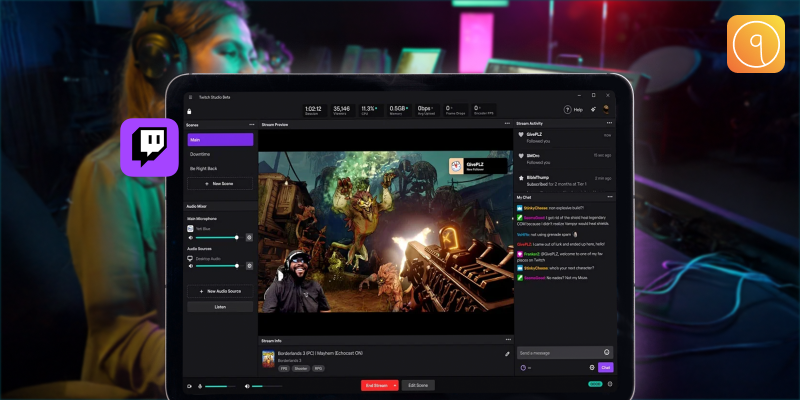Click the BibleThump subscribed activity row
800x400 pixels.
(x=565, y=181)
